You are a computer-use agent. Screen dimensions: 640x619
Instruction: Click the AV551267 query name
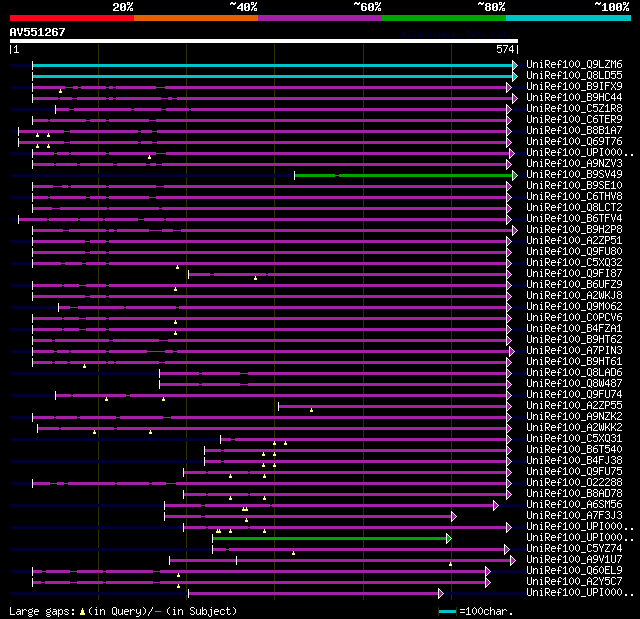[x=37, y=33]
